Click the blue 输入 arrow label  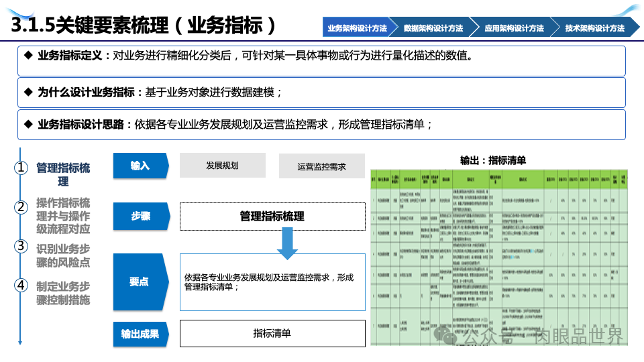click(x=141, y=166)
